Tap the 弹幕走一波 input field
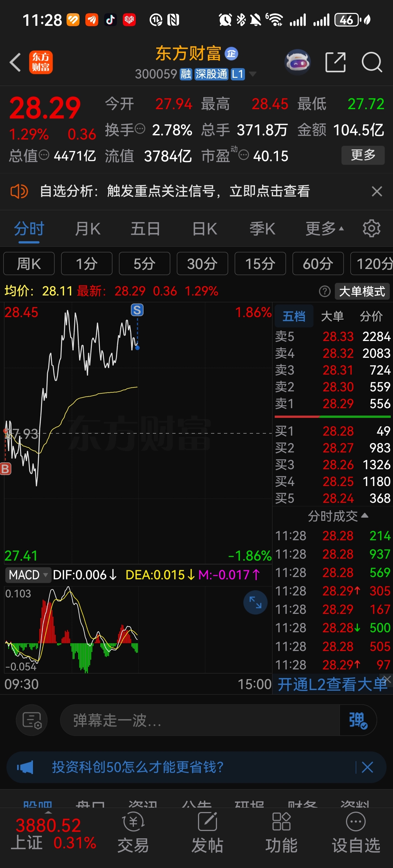 coord(200,720)
